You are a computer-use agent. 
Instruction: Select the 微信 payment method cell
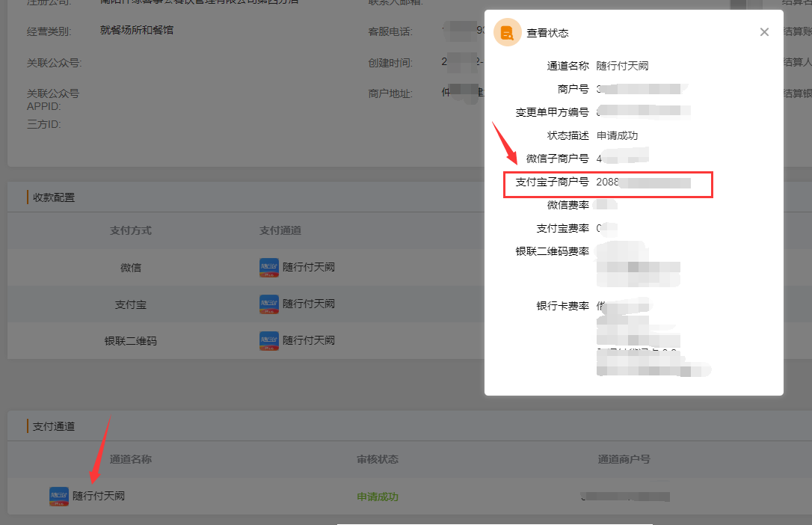coord(131,268)
